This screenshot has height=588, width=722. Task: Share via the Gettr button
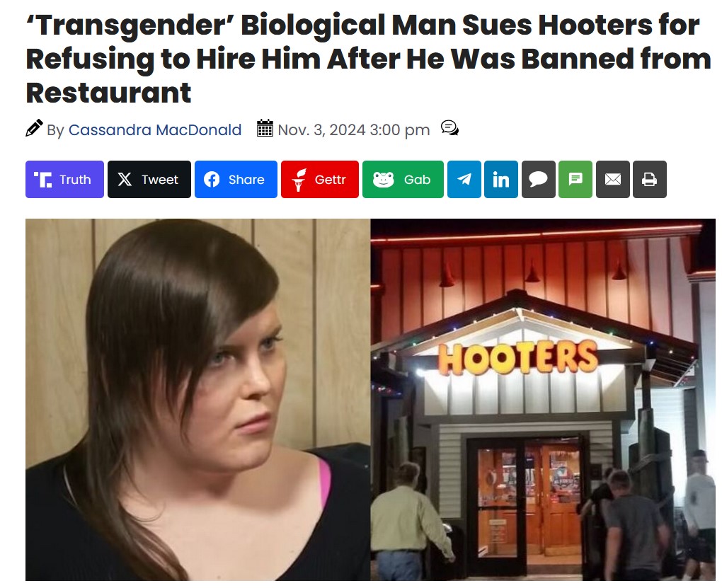[x=319, y=180]
